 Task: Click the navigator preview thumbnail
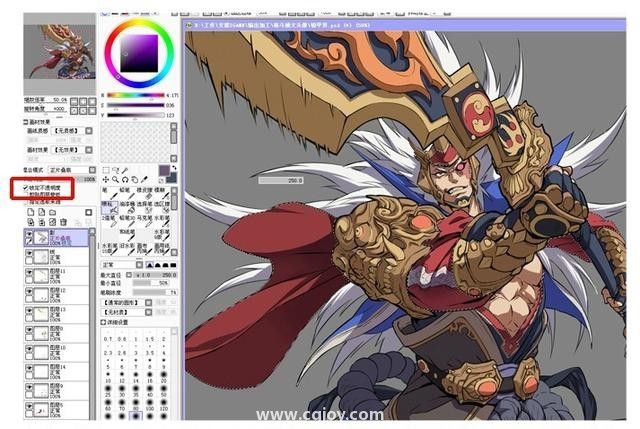[x=60, y=52]
